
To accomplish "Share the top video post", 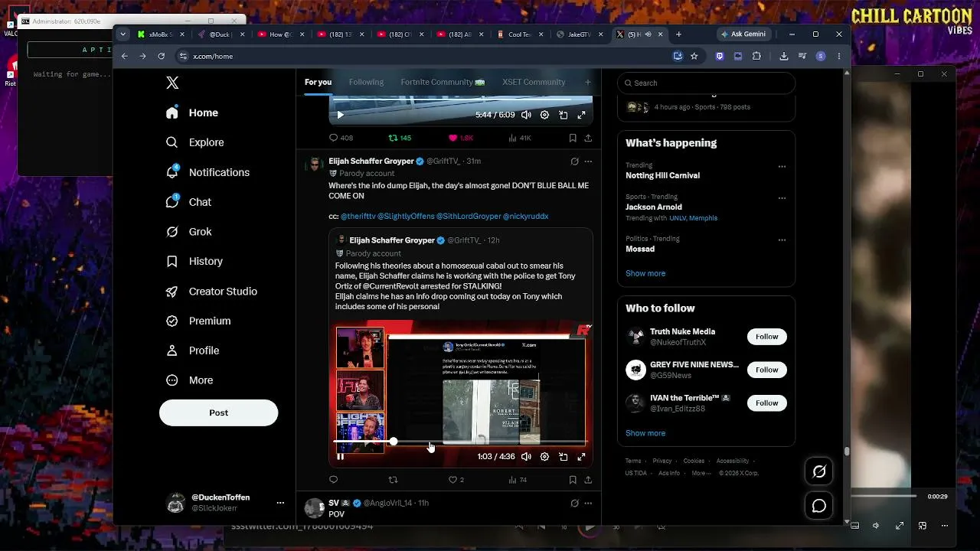I will [x=588, y=138].
